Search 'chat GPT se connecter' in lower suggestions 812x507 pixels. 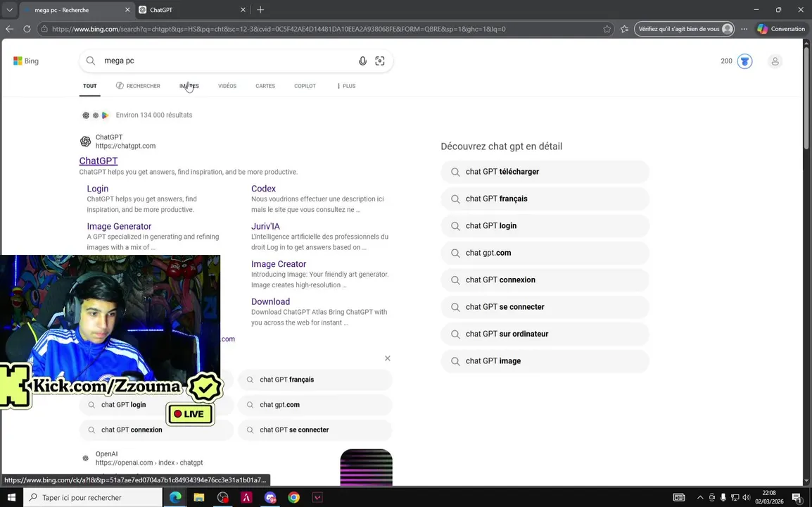pyautogui.click(x=315, y=430)
